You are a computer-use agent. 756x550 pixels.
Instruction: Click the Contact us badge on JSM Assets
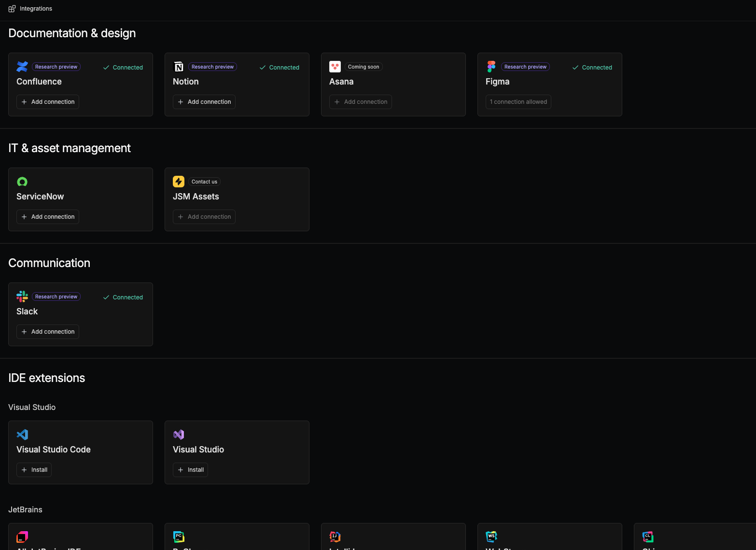click(x=204, y=182)
